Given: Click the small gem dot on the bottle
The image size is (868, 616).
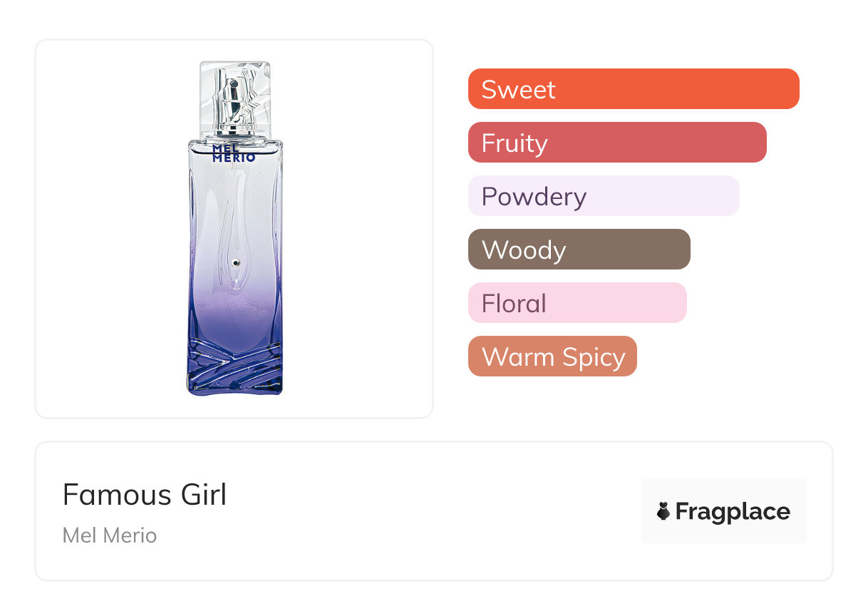Looking at the screenshot, I should pos(237,264).
